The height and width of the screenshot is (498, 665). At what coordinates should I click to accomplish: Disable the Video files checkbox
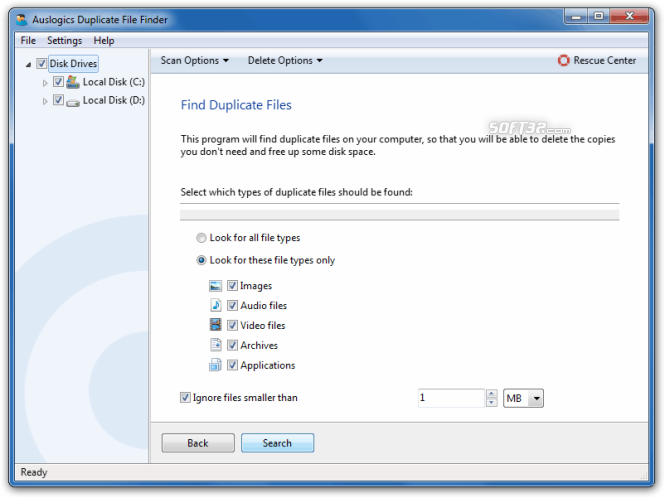232,325
